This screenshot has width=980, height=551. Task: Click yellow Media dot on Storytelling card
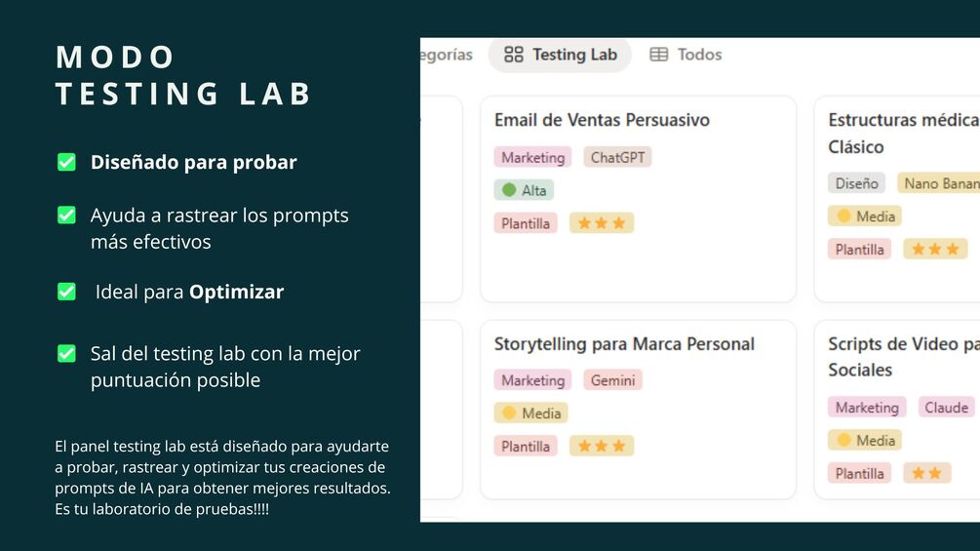[x=509, y=413]
